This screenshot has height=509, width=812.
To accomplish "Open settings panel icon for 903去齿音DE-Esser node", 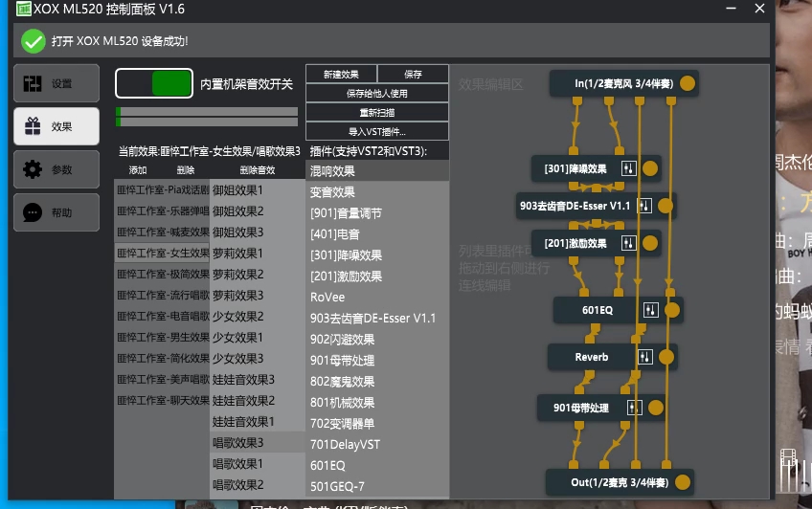I will click(x=644, y=206).
